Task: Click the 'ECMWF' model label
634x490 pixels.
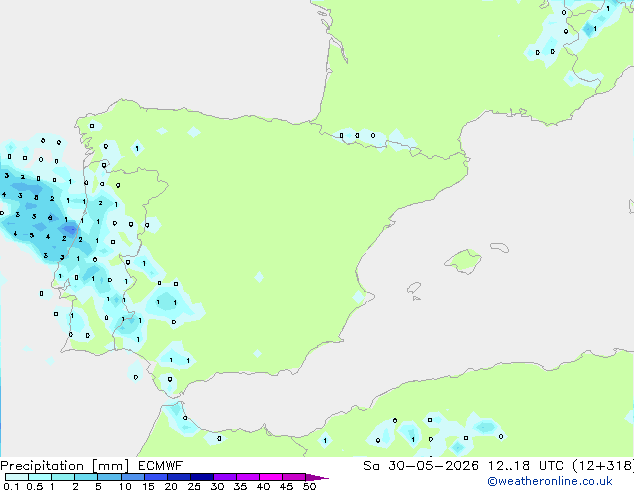Action: pos(160,466)
